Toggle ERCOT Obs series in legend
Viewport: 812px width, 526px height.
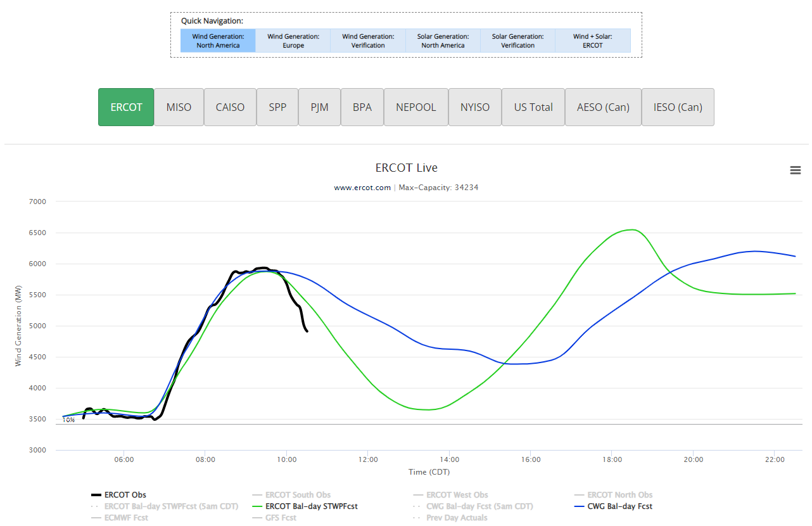[126, 495]
